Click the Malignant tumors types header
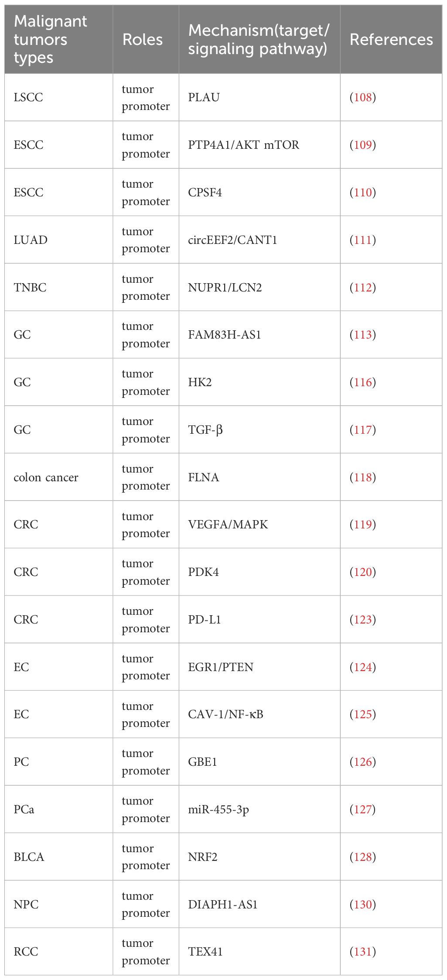 (x=50, y=39)
